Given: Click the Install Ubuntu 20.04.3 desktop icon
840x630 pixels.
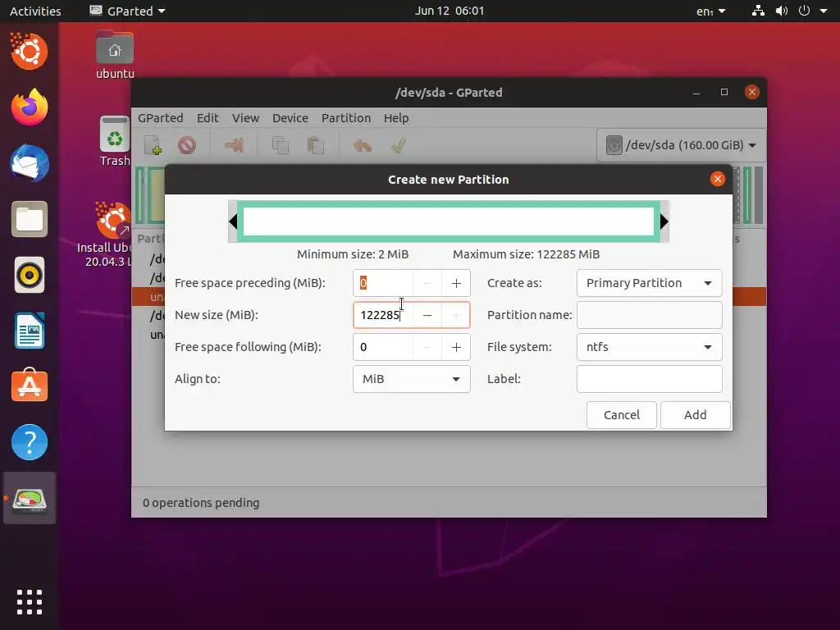Looking at the screenshot, I should pyautogui.click(x=104, y=234).
